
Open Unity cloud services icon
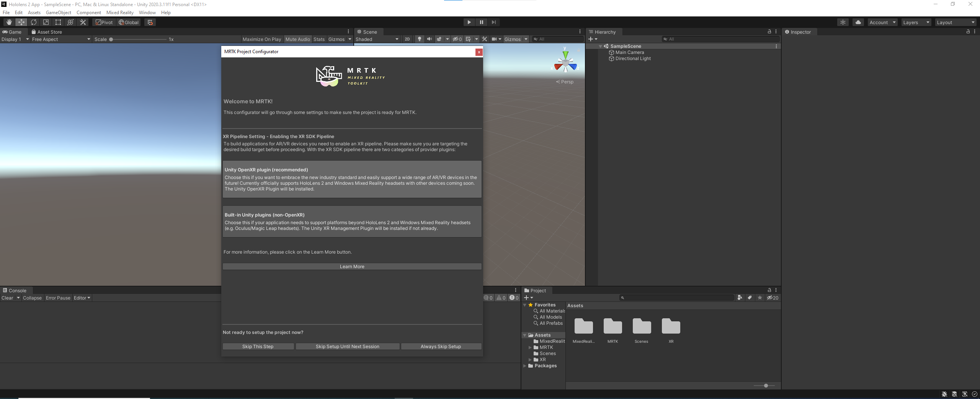858,22
